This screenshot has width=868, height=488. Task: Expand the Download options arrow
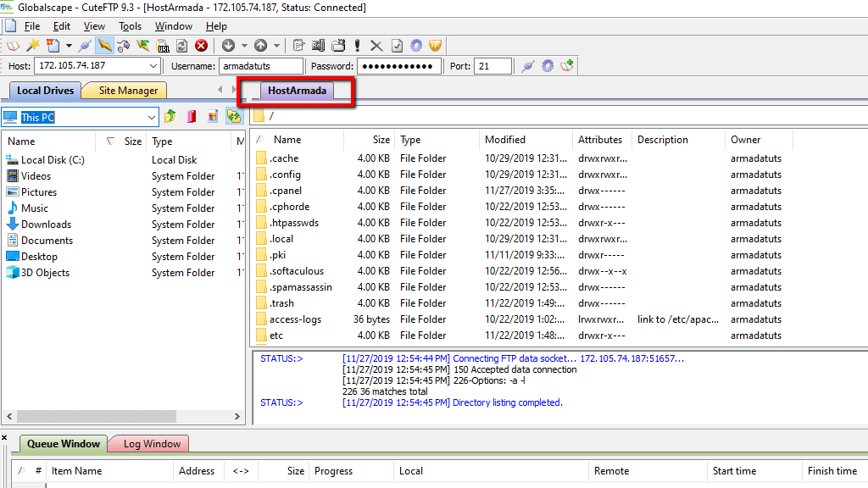click(x=244, y=46)
